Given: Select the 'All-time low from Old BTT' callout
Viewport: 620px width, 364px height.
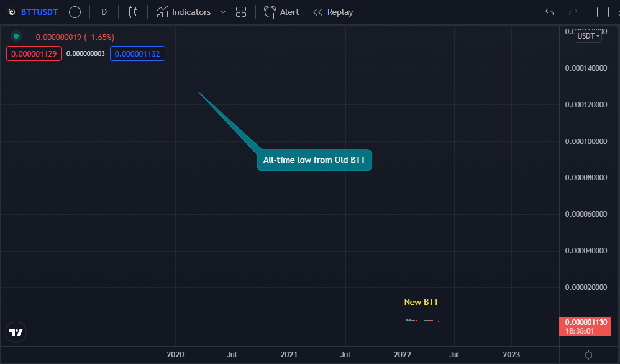Looking at the screenshot, I should coord(314,160).
